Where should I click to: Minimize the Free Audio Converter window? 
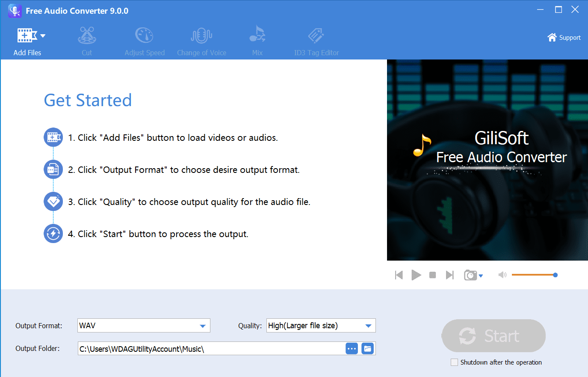click(x=541, y=10)
